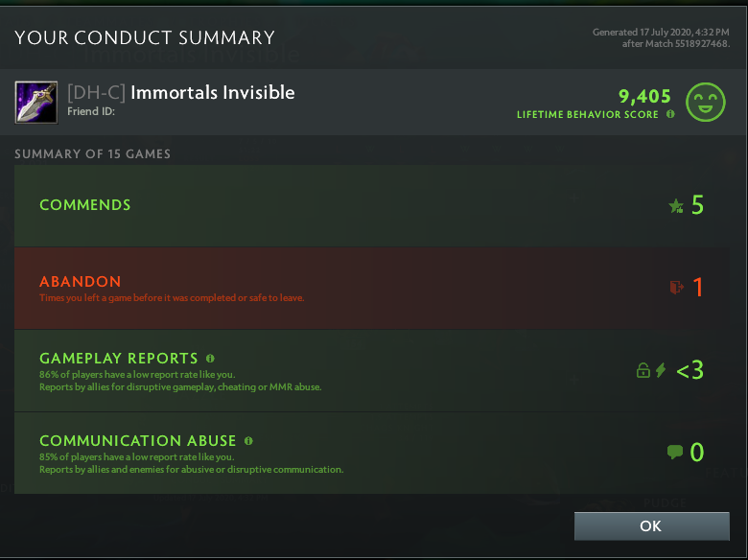748x560 pixels.
Task: Click the Gameplay Reports heading
Action: coord(119,359)
